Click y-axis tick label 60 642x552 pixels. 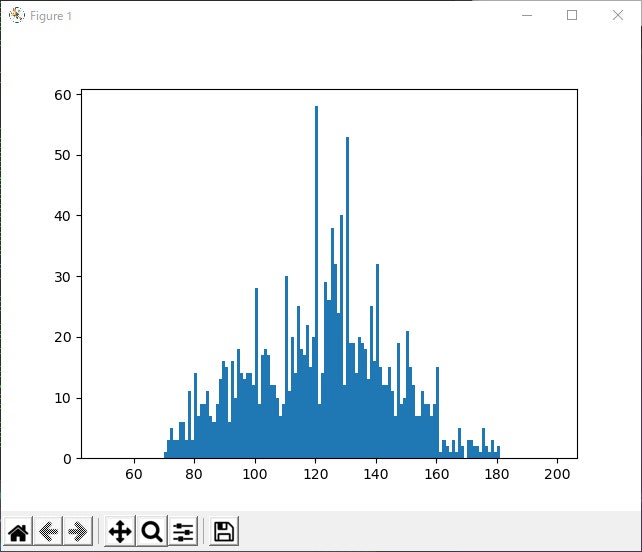(x=63, y=95)
